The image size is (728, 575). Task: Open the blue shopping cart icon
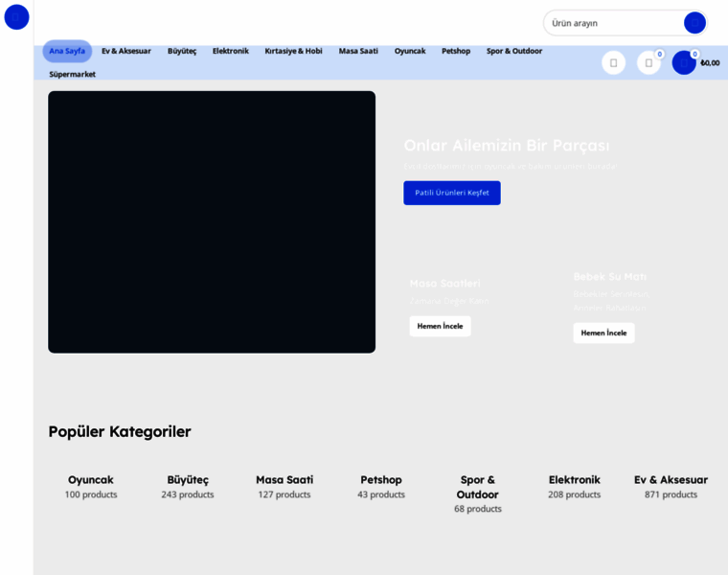click(x=684, y=63)
